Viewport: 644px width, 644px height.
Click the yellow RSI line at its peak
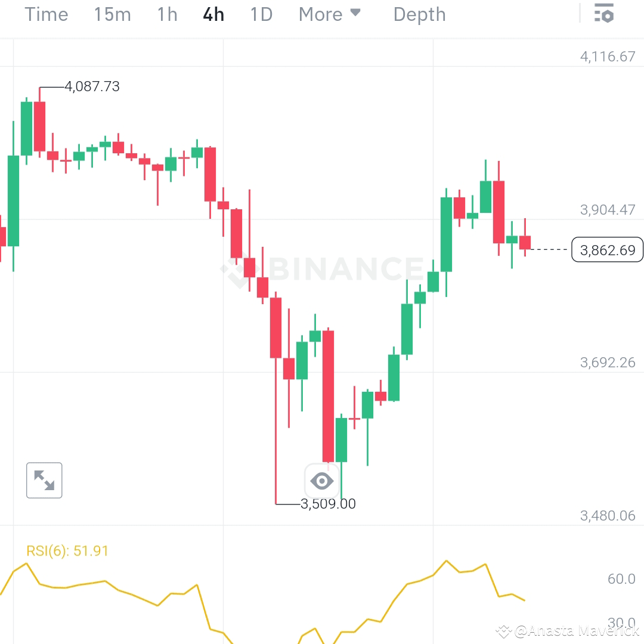click(446, 561)
